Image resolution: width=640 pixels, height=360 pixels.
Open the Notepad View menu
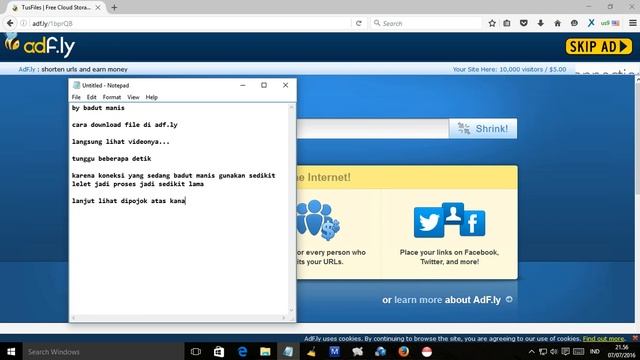pyautogui.click(x=133, y=97)
